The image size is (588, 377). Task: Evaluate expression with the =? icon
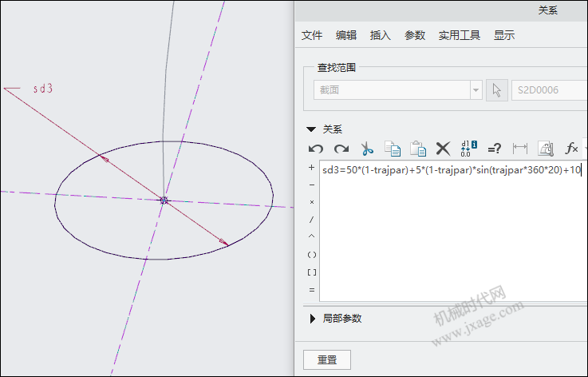click(x=494, y=149)
